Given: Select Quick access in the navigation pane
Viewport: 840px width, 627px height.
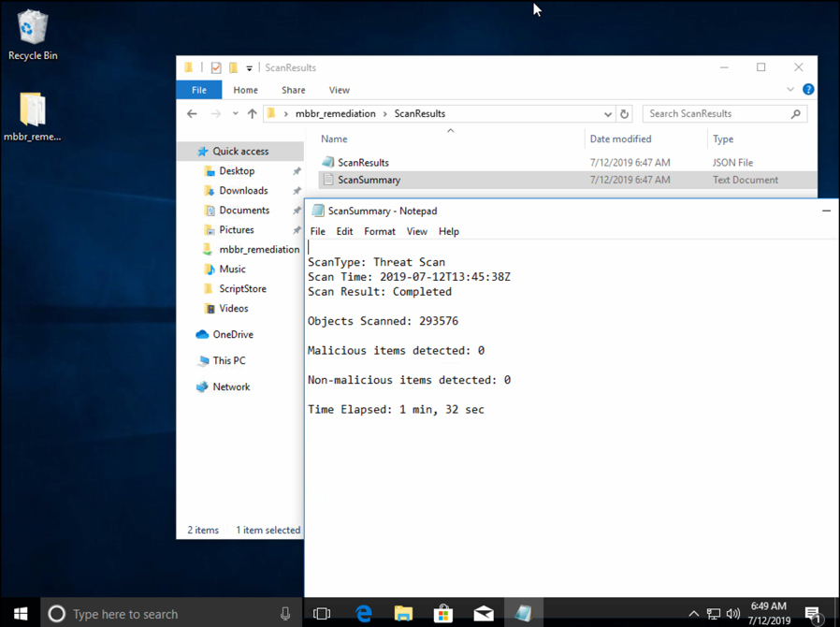Looking at the screenshot, I should click(x=240, y=151).
